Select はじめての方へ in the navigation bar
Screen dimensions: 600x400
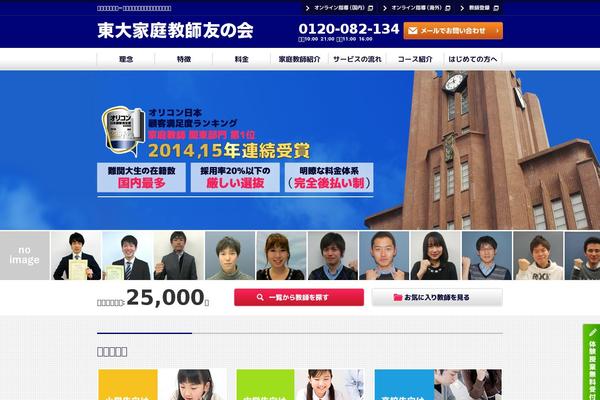(x=473, y=59)
